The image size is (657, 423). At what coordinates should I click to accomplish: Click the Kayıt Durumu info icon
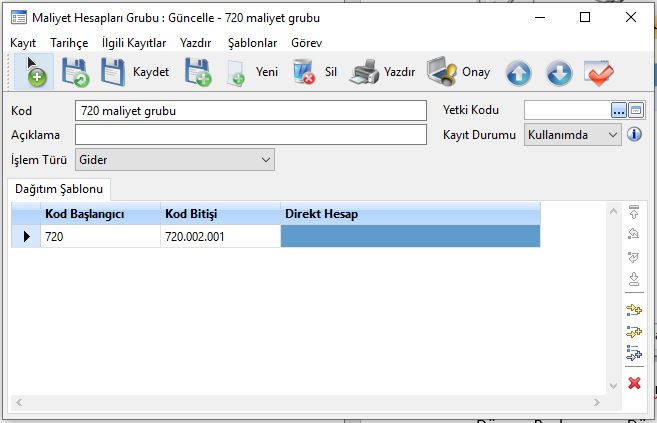tap(633, 134)
